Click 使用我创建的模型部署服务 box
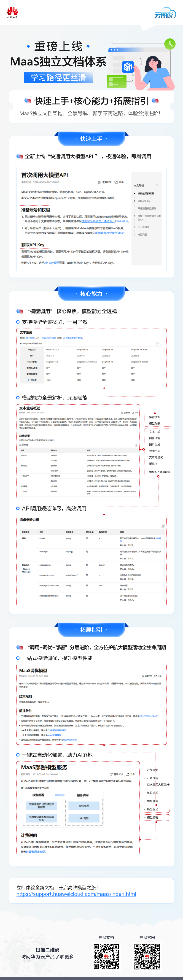This screenshot has height=980, width=183. point(41,818)
